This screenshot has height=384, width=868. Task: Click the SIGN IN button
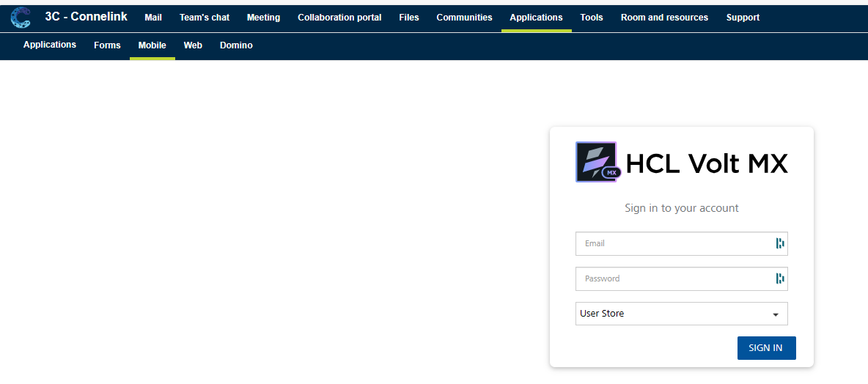[766, 348]
